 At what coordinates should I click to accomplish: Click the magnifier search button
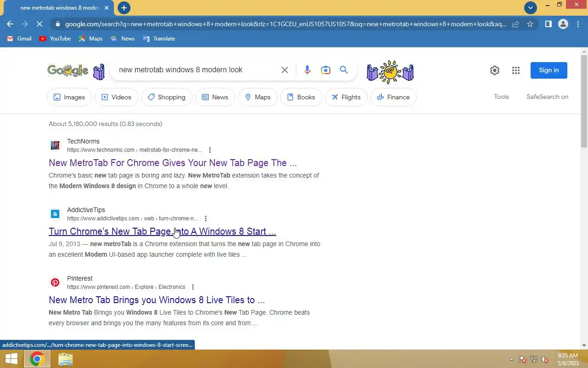click(x=344, y=70)
